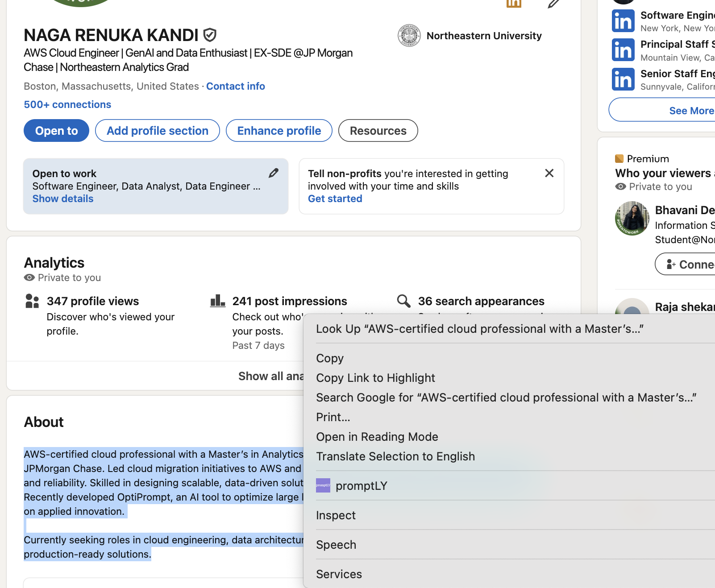Open Senior Staff job listing title
Viewport: 715px width, 588px height.
[678, 74]
